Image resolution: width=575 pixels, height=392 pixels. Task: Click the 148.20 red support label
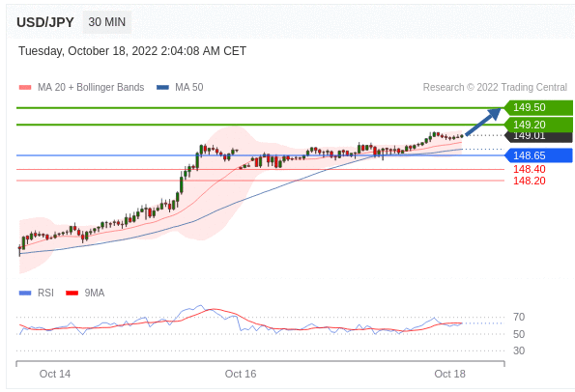coord(530,181)
